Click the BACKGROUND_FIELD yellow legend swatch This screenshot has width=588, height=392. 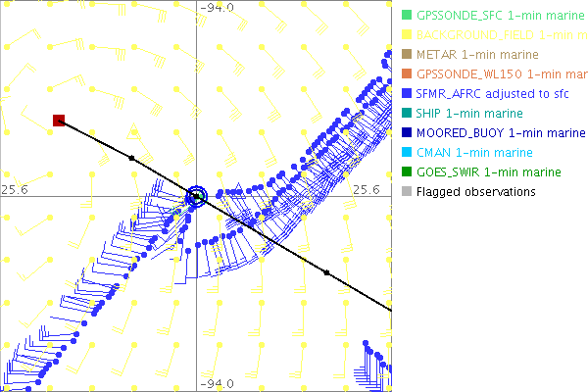coord(406,35)
